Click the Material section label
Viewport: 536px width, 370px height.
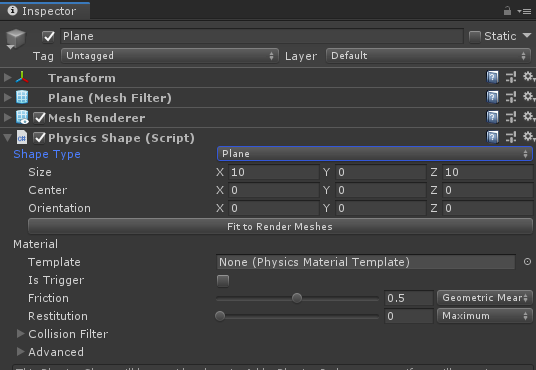click(x=36, y=244)
